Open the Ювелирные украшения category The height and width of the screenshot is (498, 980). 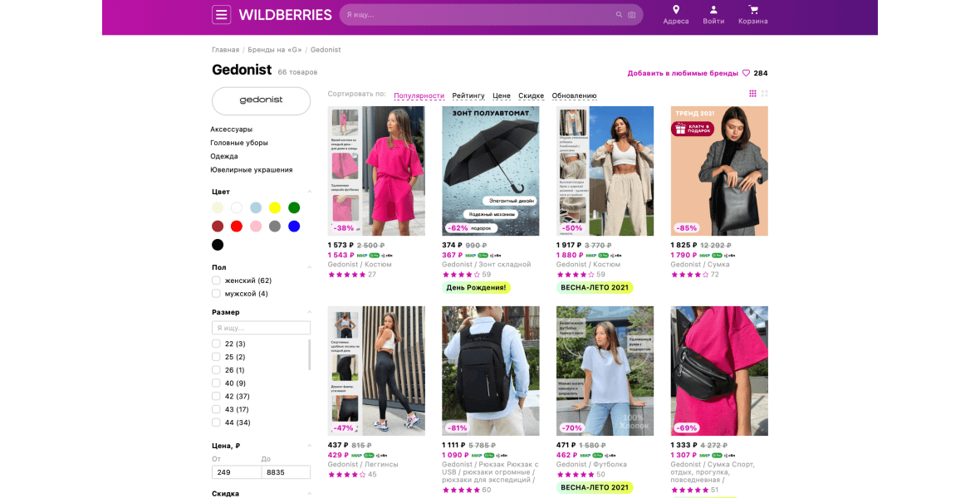point(252,170)
